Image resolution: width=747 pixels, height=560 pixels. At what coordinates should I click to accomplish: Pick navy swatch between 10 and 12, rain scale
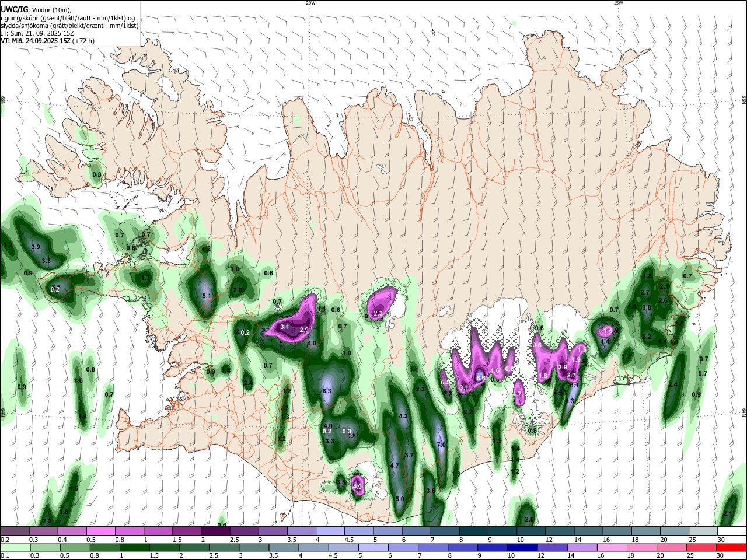click(522, 547)
